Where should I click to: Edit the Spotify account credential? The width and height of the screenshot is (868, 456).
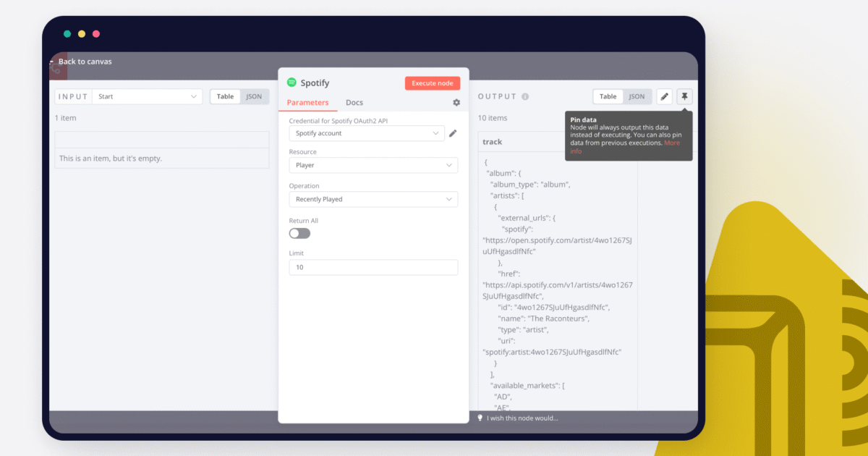pos(453,133)
